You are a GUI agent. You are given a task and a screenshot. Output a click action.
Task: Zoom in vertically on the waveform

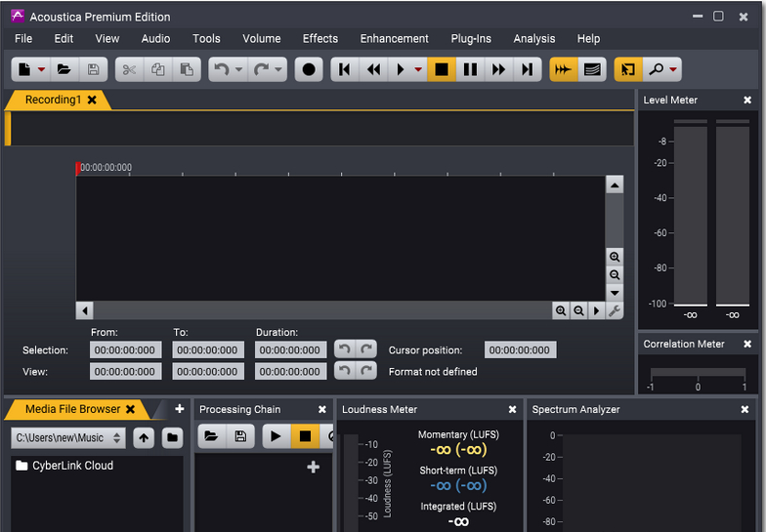(x=615, y=257)
